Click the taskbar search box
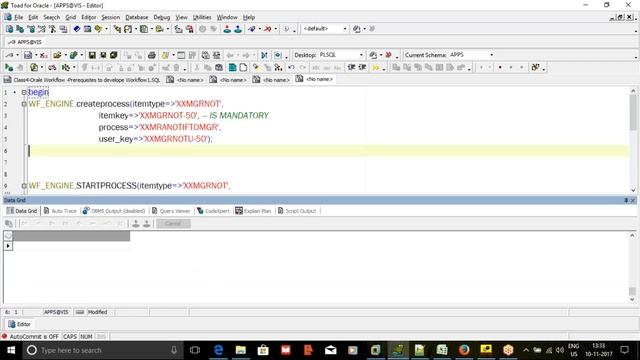The image size is (640, 360). (x=103, y=350)
